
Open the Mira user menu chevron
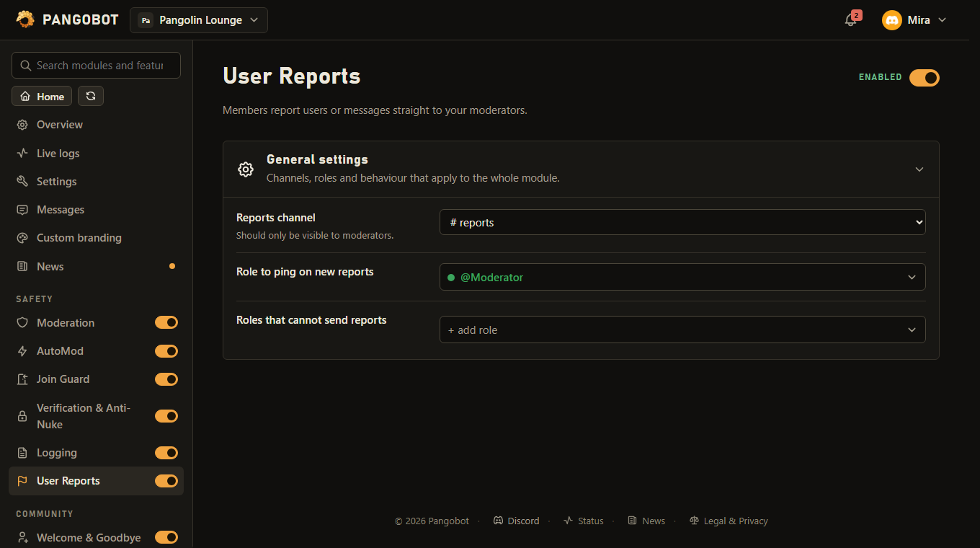942,20
